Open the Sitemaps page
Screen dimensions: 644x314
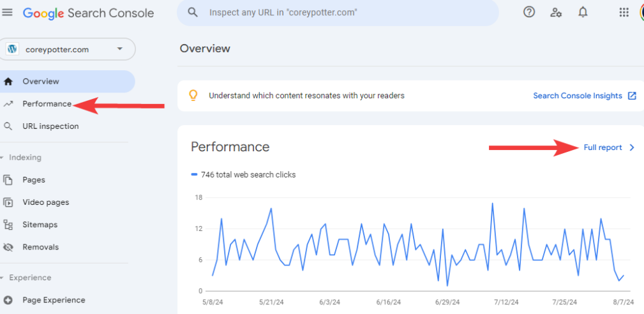coord(40,225)
